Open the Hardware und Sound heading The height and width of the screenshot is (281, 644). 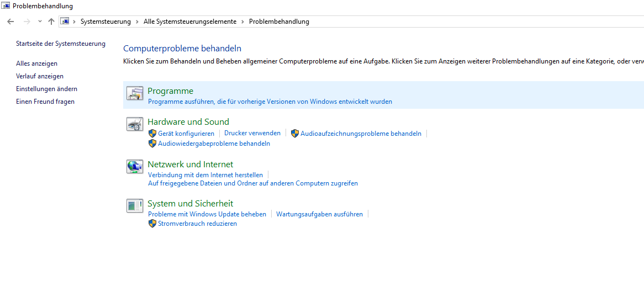pyautogui.click(x=188, y=121)
